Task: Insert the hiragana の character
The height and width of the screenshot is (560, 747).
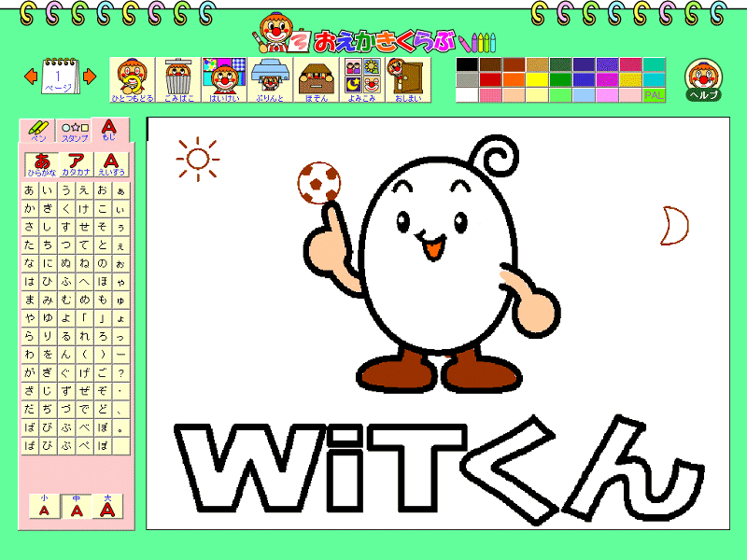Action: pyautogui.click(x=103, y=263)
